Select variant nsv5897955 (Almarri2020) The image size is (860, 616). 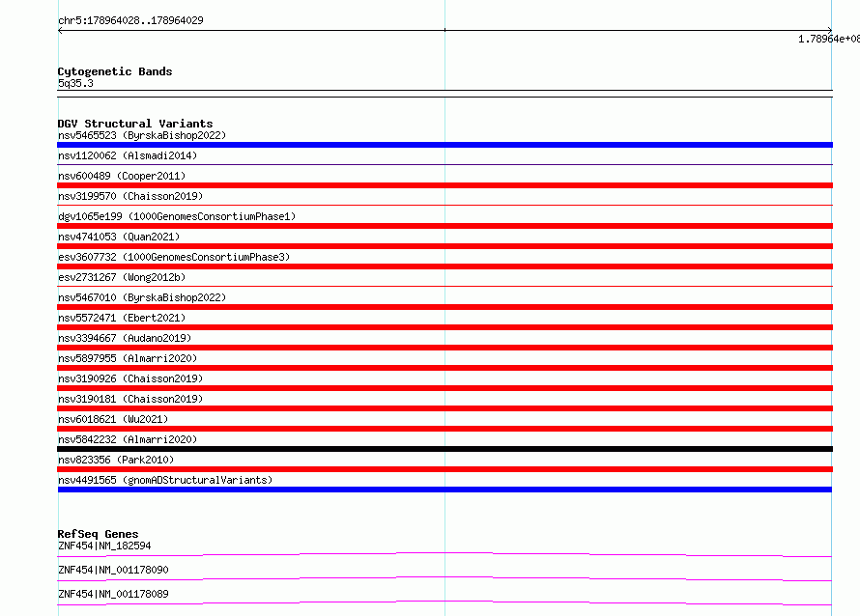[128, 358]
